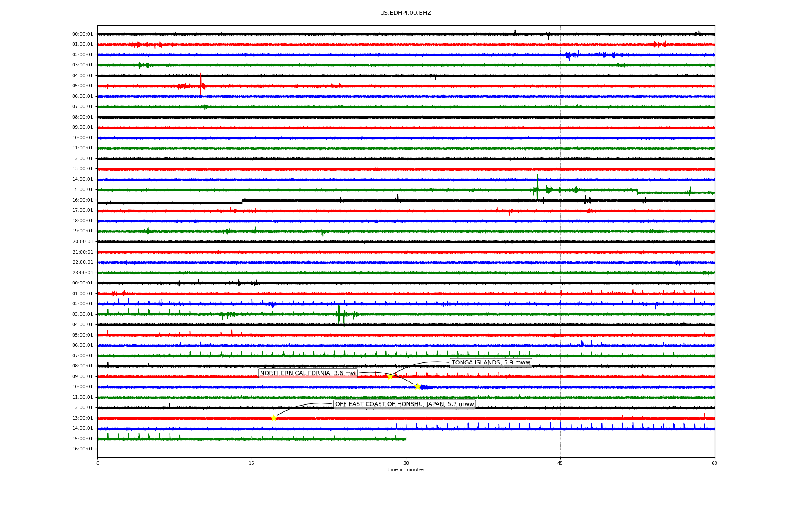This screenshot has width=812, height=508.
Task: Click the first 00:00:01 row label at top
Action: pos(82,34)
